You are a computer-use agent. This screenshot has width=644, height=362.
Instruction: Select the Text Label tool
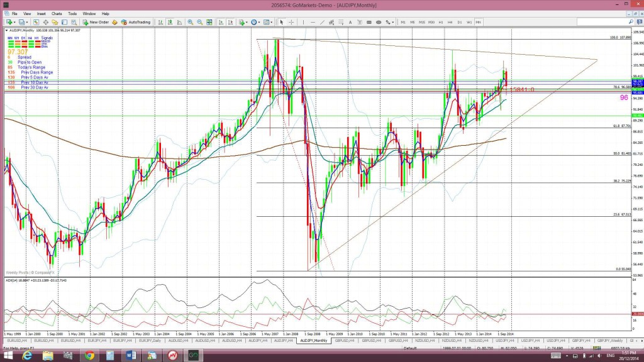[x=360, y=22]
